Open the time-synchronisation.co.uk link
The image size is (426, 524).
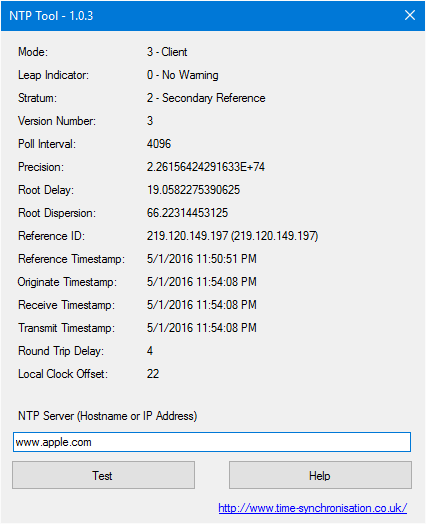coord(313,508)
